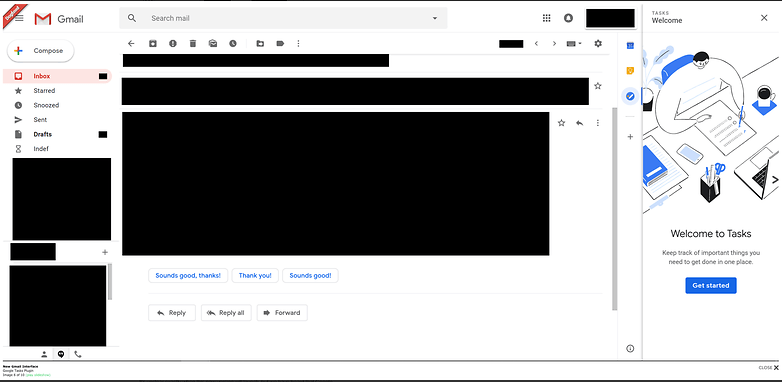This screenshot has height=382, width=782.
Task: Open the notifications bell icon
Action: (568, 18)
